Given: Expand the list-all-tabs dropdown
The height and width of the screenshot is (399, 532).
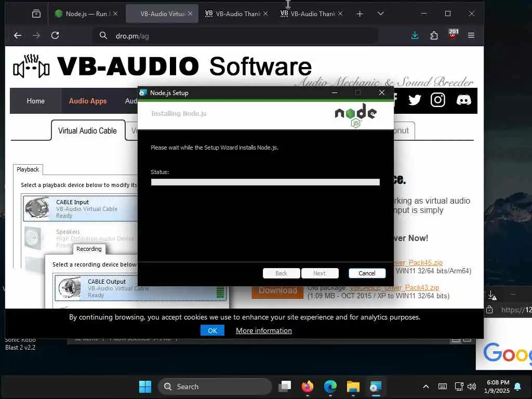Looking at the screenshot, I should click(381, 14).
